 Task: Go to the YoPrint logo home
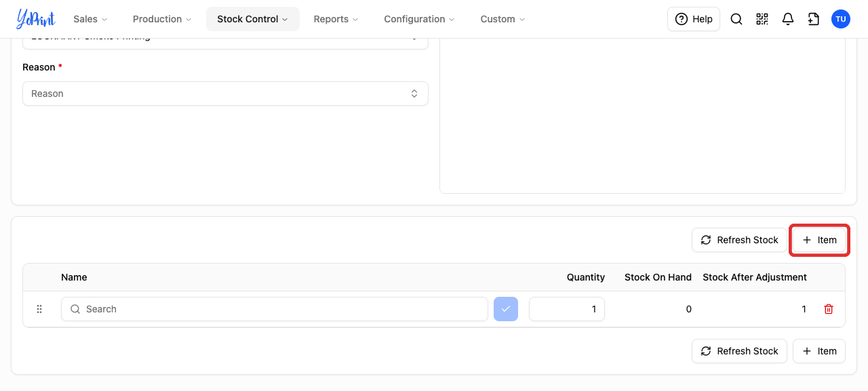36,19
